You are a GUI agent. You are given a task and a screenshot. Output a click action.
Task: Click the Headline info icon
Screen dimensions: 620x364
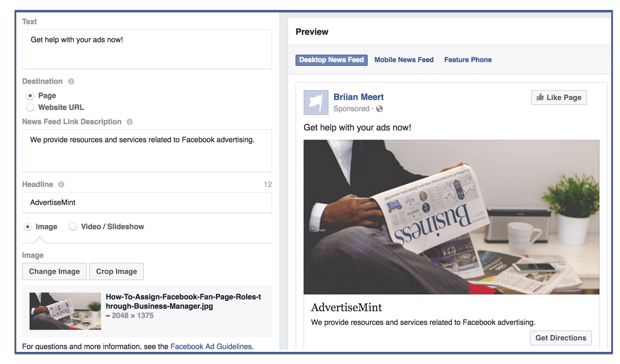point(61,184)
